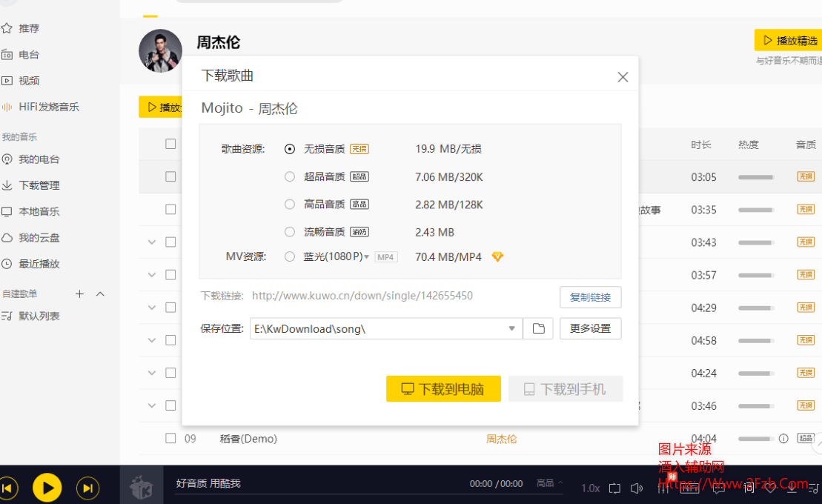This screenshot has width=822, height=504.
Task: Open the 蓝光(1080P) resolution dropdown
Action: click(366, 257)
